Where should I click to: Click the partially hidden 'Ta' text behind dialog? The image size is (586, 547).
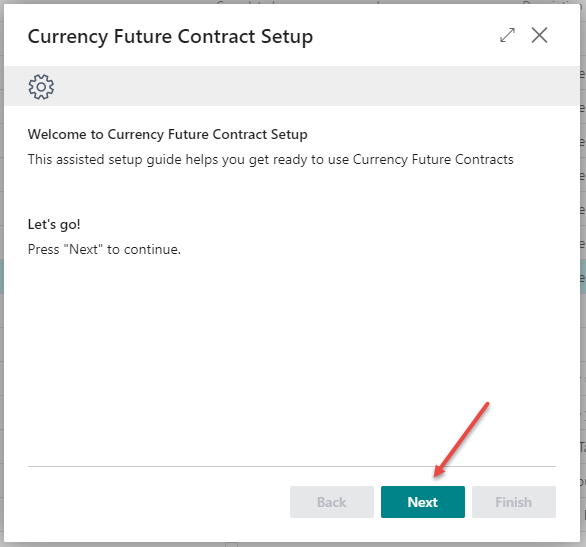(x=583, y=447)
